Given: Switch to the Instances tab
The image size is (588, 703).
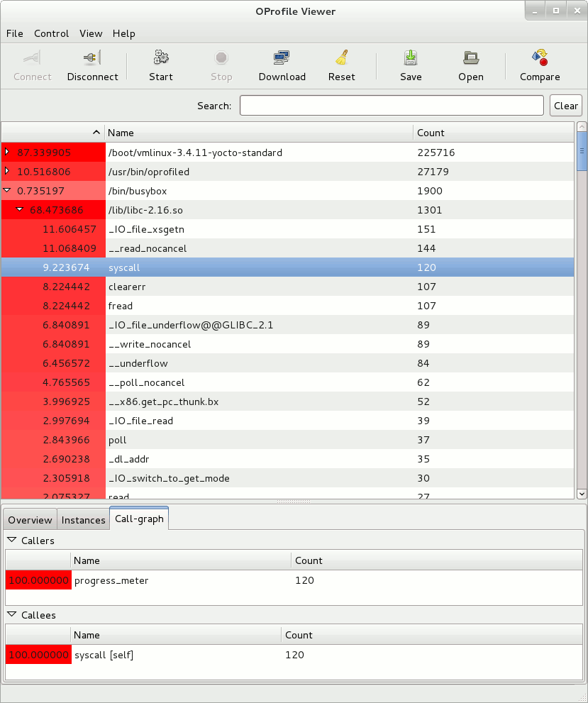Looking at the screenshot, I should tap(83, 520).
